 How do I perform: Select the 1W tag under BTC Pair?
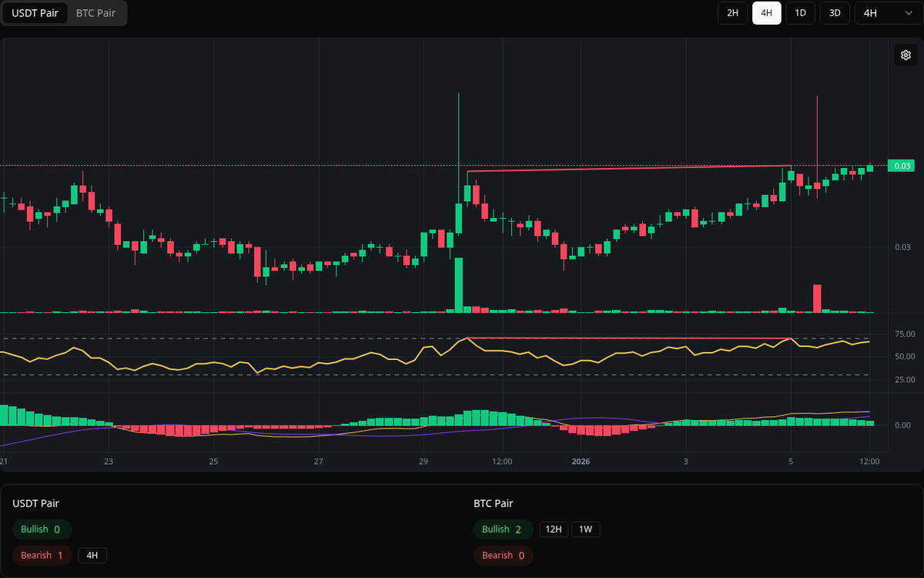point(585,529)
